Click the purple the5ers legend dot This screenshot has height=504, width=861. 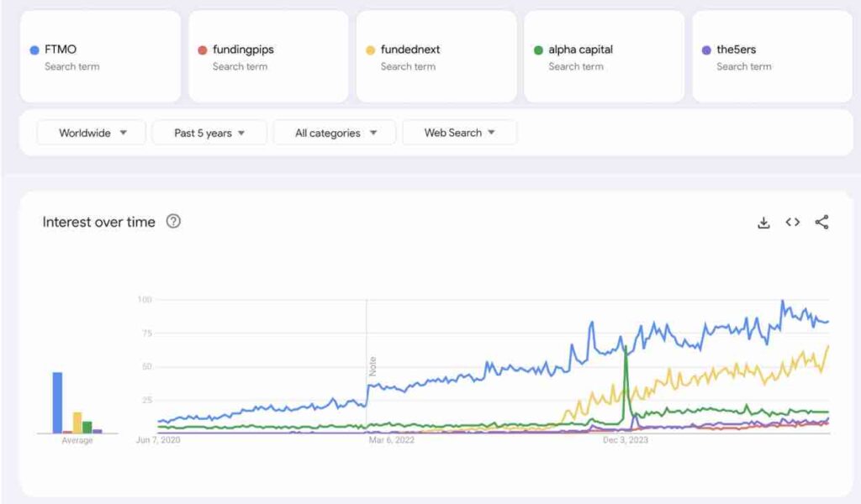pyautogui.click(x=705, y=49)
